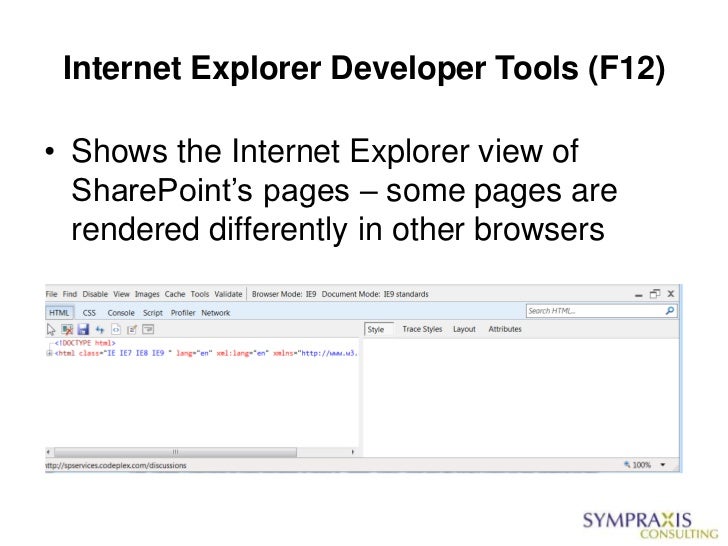Click the element source with style icon

pyautogui.click(x=116, y=330)
